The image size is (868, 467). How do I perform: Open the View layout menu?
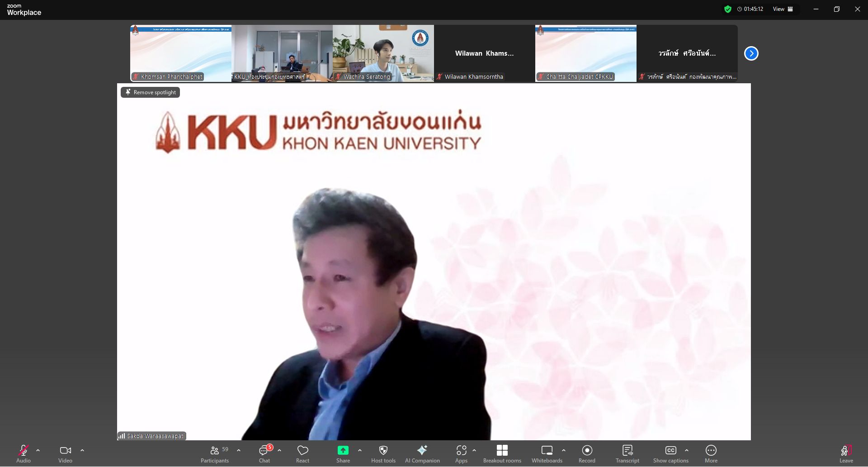pyautogui.click(x=783, y=9)
